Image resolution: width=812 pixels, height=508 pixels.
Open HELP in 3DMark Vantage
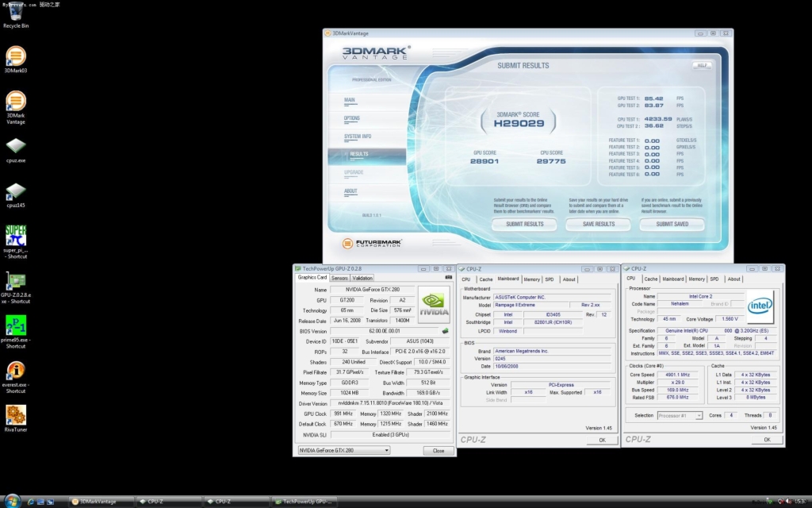pyautogui.click(x=702, y=66)
